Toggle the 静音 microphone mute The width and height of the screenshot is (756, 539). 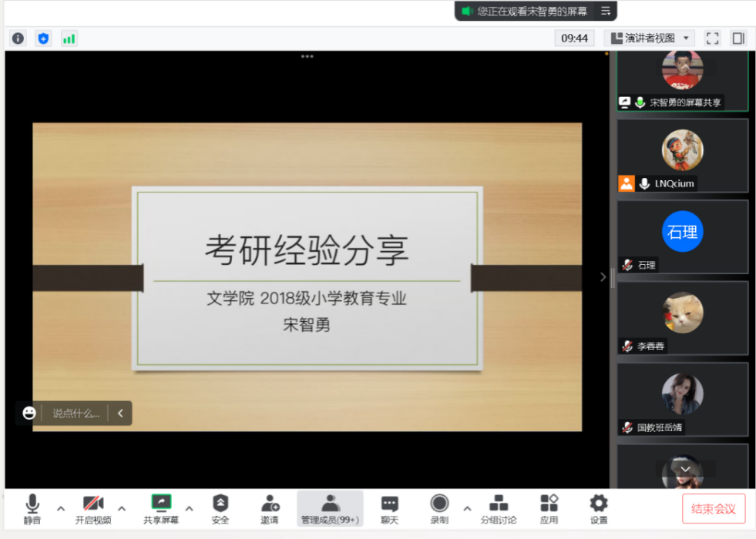[x=32, y=509]
